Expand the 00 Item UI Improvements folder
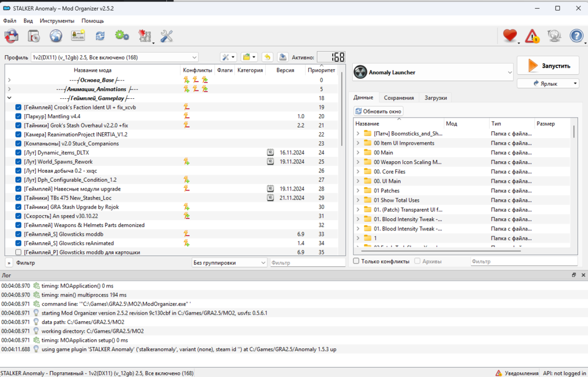This screenshot has height=377, width=588. coord(358,143)
